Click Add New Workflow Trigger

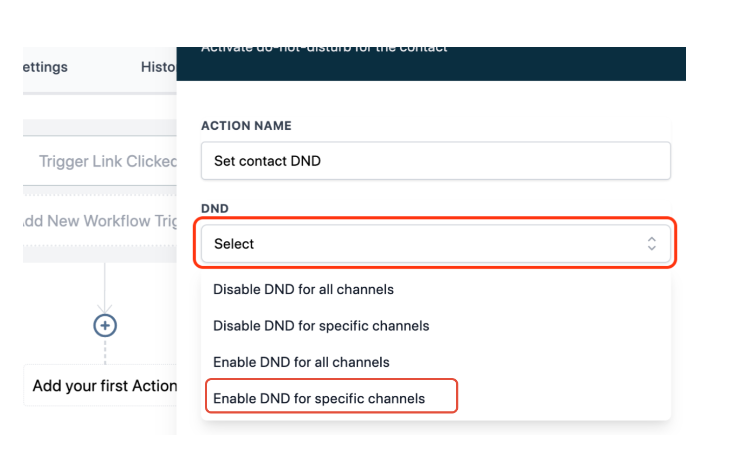[100, 221]
